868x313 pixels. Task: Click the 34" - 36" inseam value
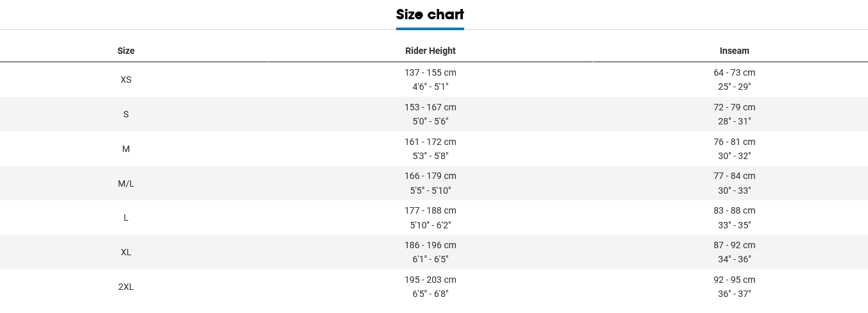point(735,259)
